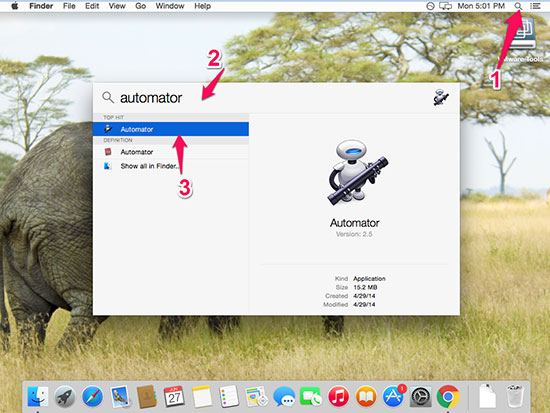The height and width of the screenshot is (413, 550).
Task: Open Messages chat bubble in Dock
Action: tap(284, 397)
